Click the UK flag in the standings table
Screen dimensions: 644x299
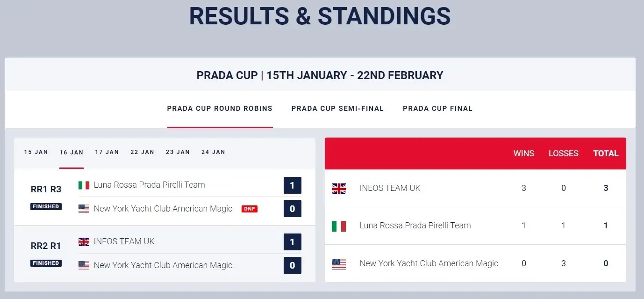[339, 189]
